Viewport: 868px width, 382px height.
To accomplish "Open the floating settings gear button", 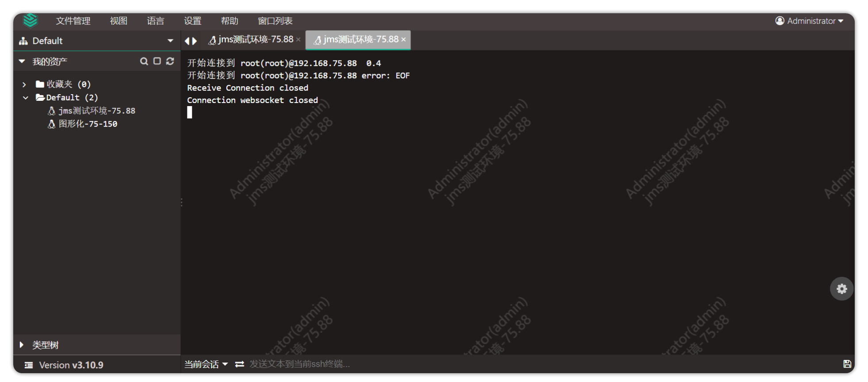I will pyautogui.click(x=841, y=289).
